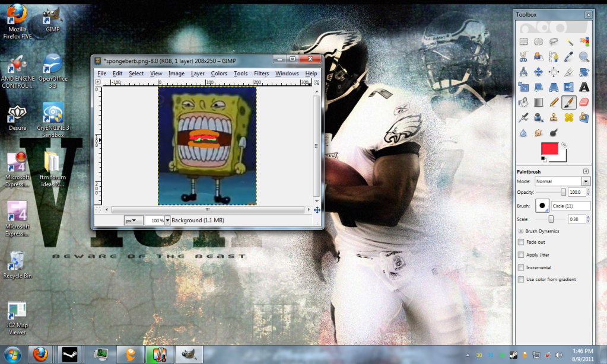Reset colors to black and white
Screen dimensions: 607x364
(x=544, y=159)
